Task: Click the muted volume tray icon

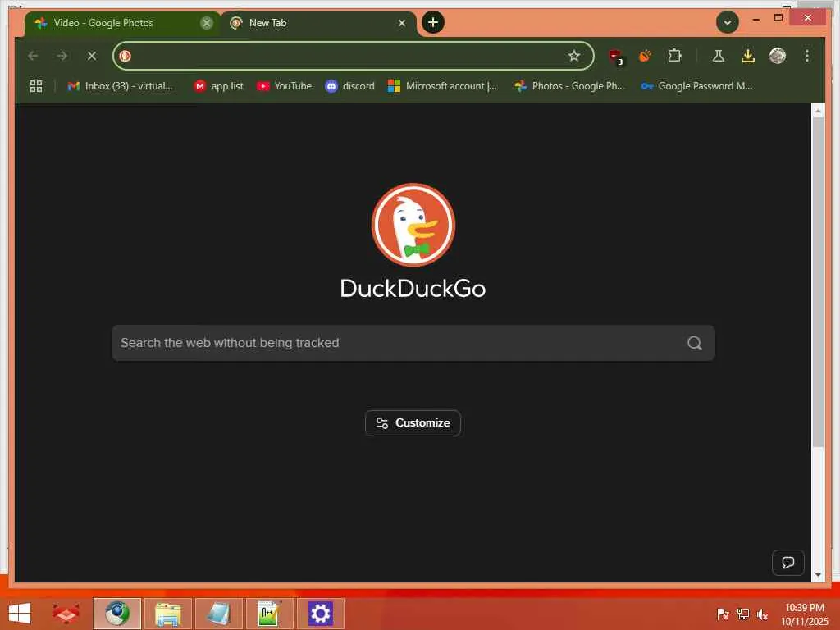Action: [762, 614]
